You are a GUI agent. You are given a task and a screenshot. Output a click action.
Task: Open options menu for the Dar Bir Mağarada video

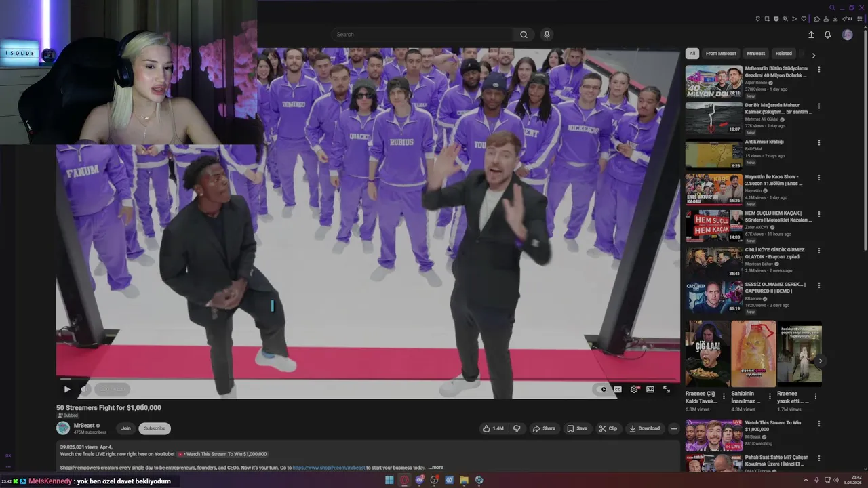[818, 106]
